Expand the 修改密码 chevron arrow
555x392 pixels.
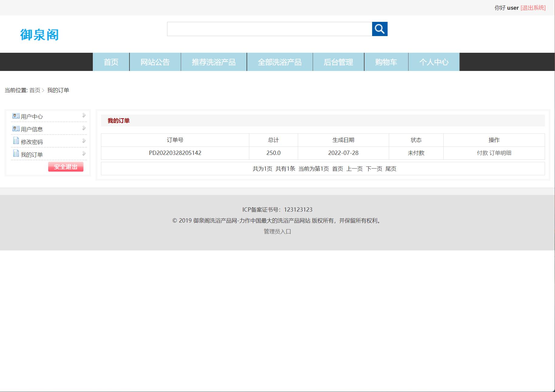[x=84, y=140]
